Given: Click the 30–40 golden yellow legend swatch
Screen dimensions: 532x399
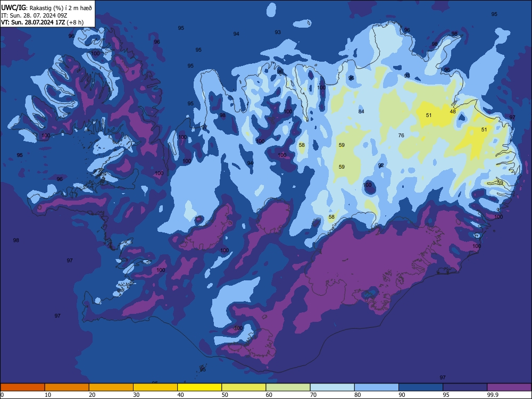Looking at the screenshot, I should click(155, 387).
